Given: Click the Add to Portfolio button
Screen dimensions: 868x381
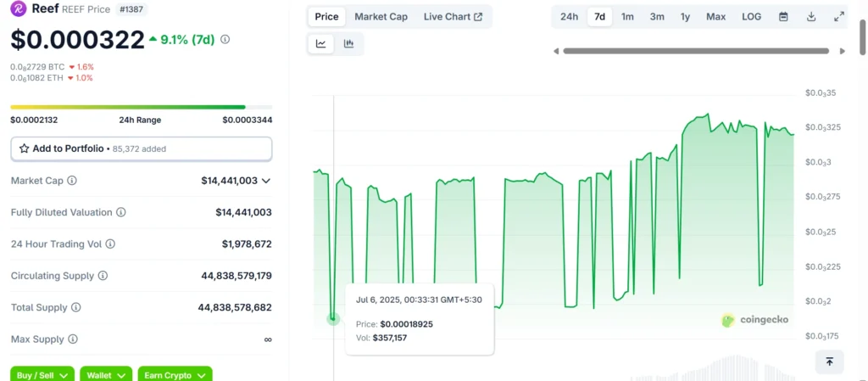Looking at the screenshot, I should pyautogui.click(x=142, y=148).
